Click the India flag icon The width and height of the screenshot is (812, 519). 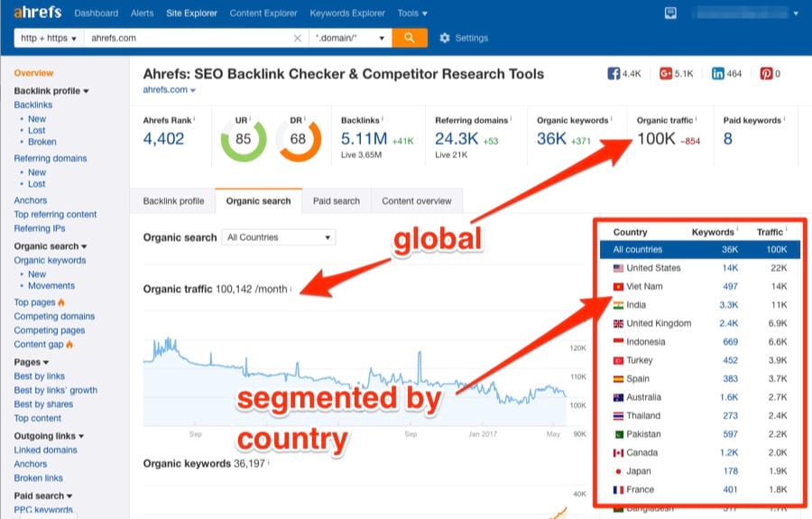pyautogui.click(x=618, y=305)
